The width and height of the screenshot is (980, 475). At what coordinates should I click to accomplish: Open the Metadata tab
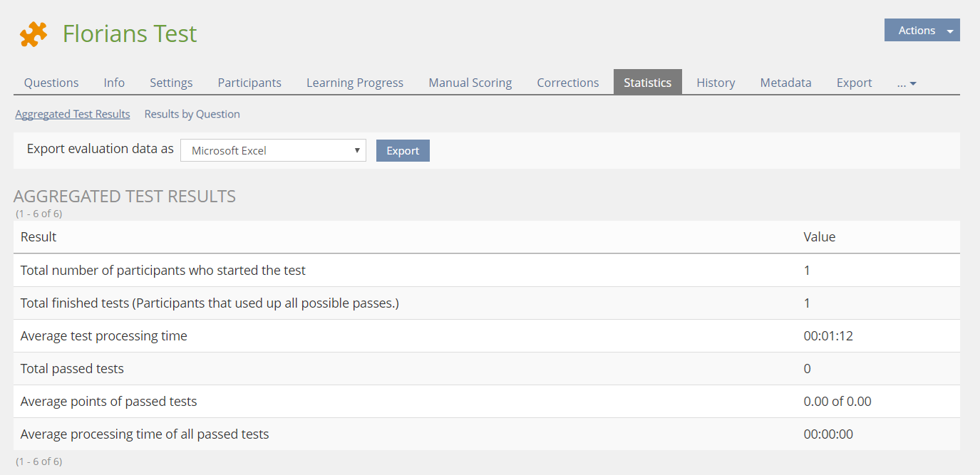tap(785, 83)
